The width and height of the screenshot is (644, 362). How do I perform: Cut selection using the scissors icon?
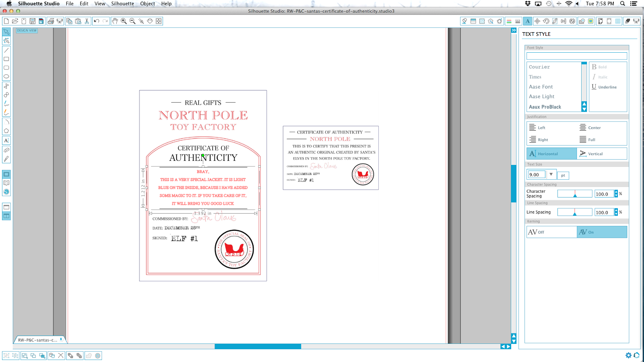coord(87,21)
